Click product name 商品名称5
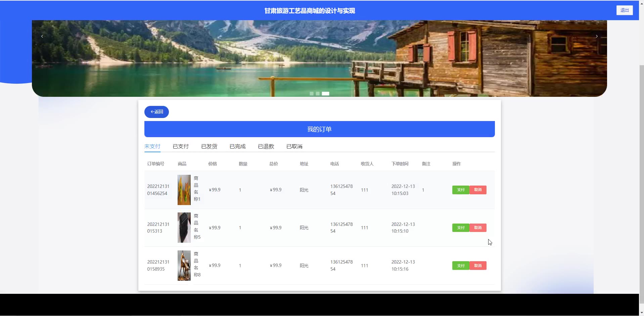This screenshot has width=644, height=316. tap(197, 227)
